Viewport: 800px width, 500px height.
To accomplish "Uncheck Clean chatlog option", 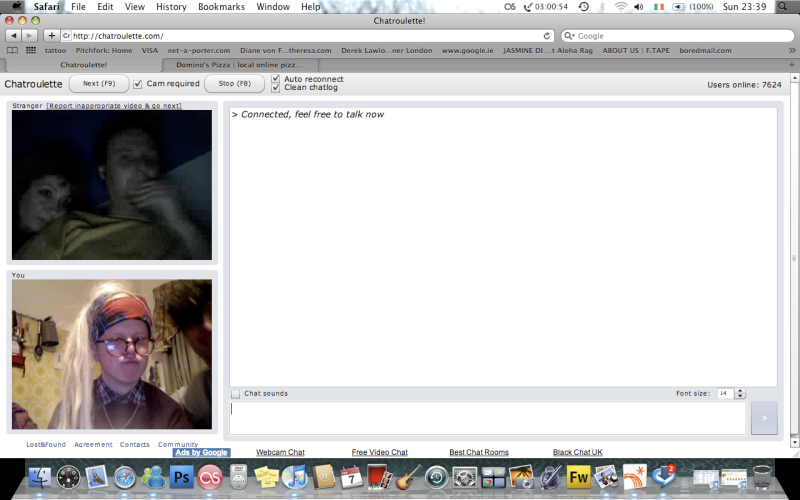I will point(276,88).
